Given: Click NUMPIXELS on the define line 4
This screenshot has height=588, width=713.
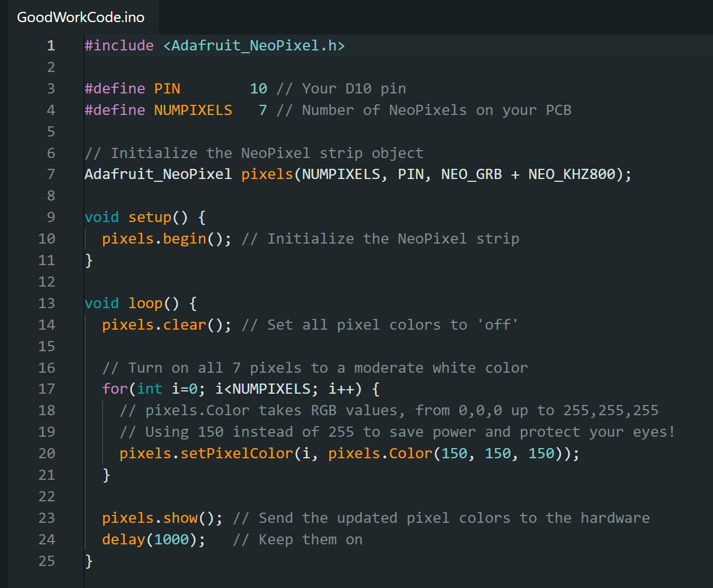Looking at the screenshot, I should coord(193,110).
